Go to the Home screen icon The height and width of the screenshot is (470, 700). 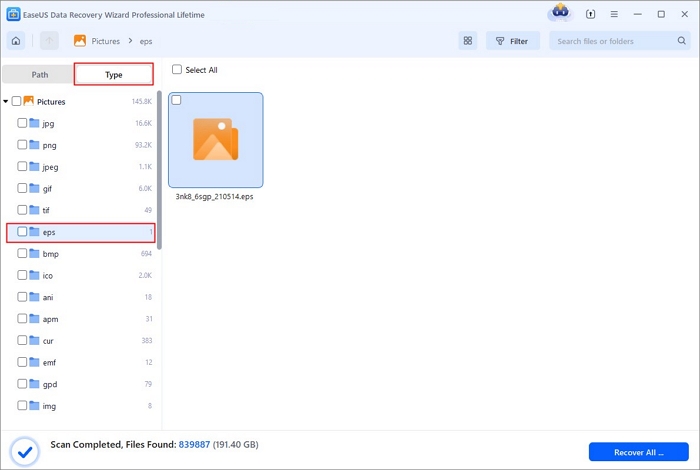16,41
